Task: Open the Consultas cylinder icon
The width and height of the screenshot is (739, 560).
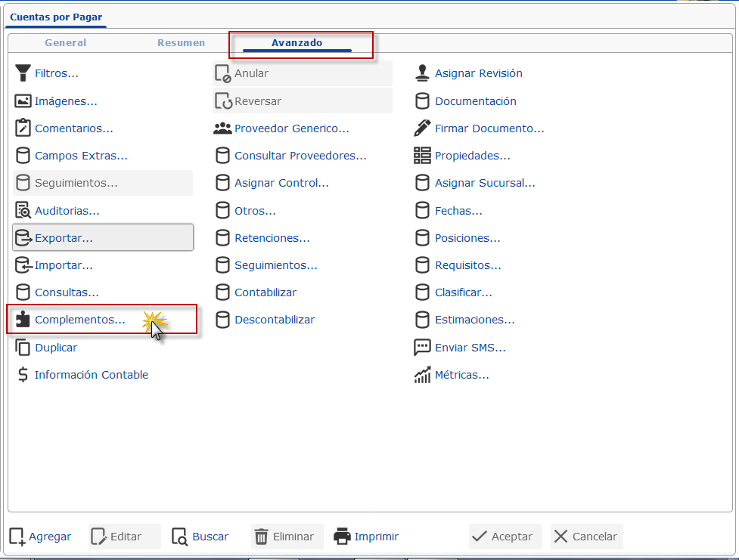Action: coord(23,292)
